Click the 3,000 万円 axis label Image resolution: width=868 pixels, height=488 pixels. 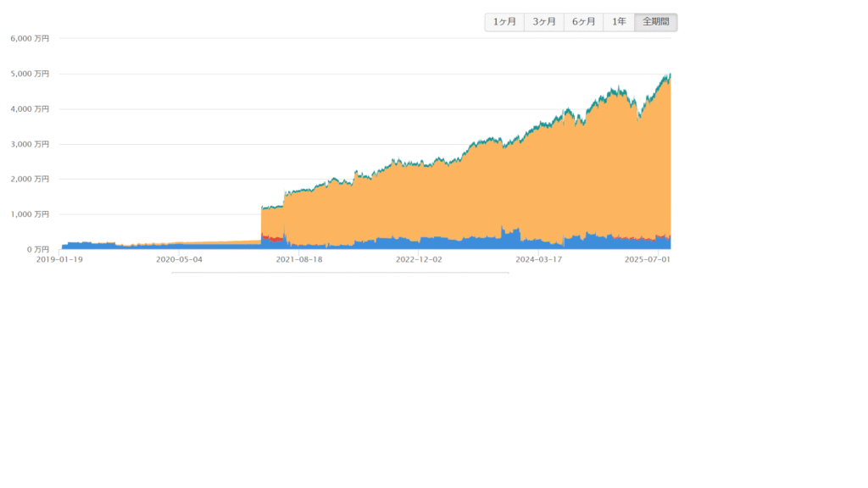coord(30,144)
